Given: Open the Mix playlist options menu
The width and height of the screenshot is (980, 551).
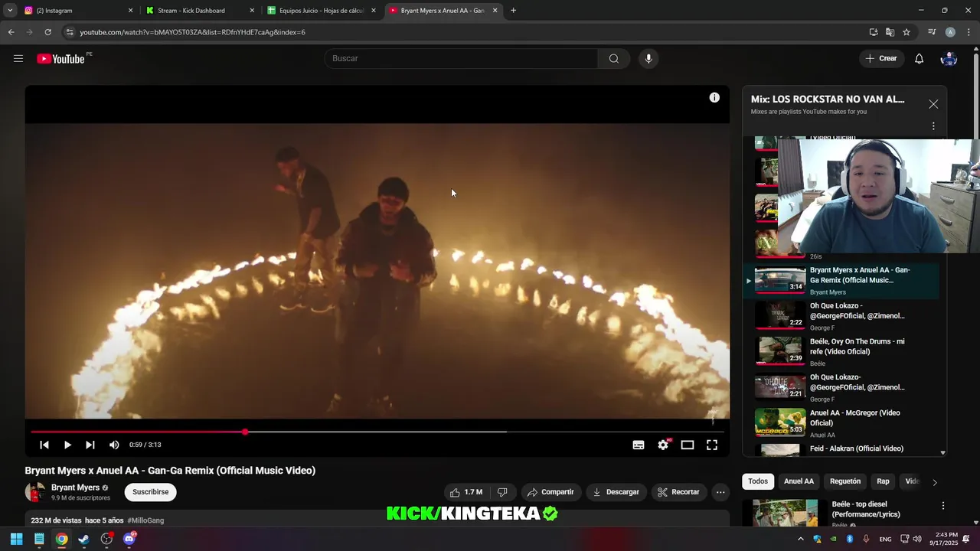Looking at the screenshot, I should coord(933,126).
